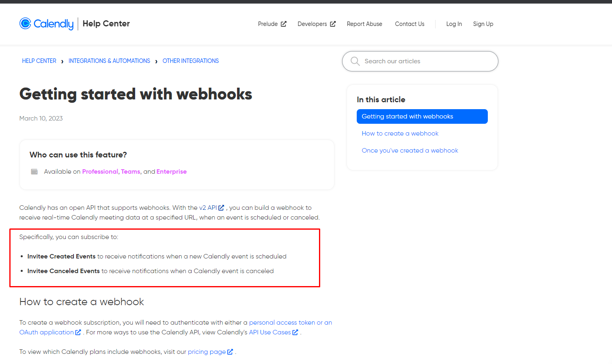The width and height of the screenshot is (612, 364).
Task: Focus the Search our articles field
Action: (x=420, y=61)
